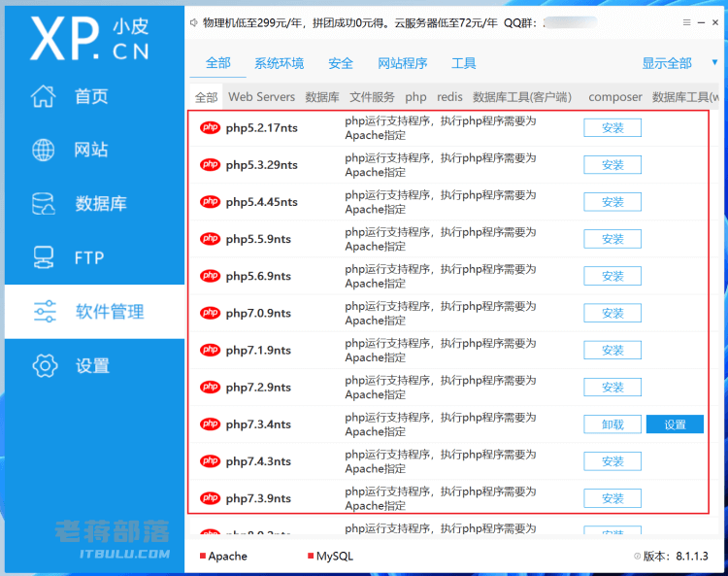Click the php icon beside php5.4.45nts
This screenshot has width=728, height=576.
210,202
